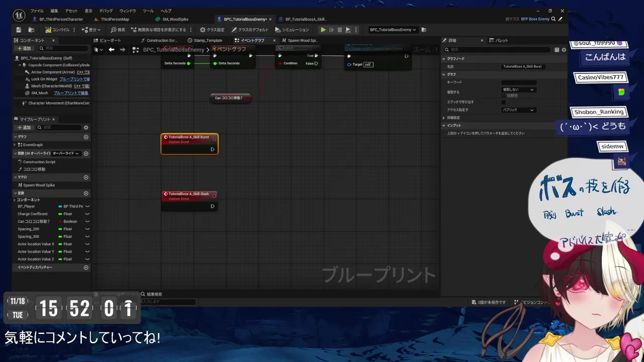Open the ツール menu
The image size is (644, 362).
pos(148,11)
